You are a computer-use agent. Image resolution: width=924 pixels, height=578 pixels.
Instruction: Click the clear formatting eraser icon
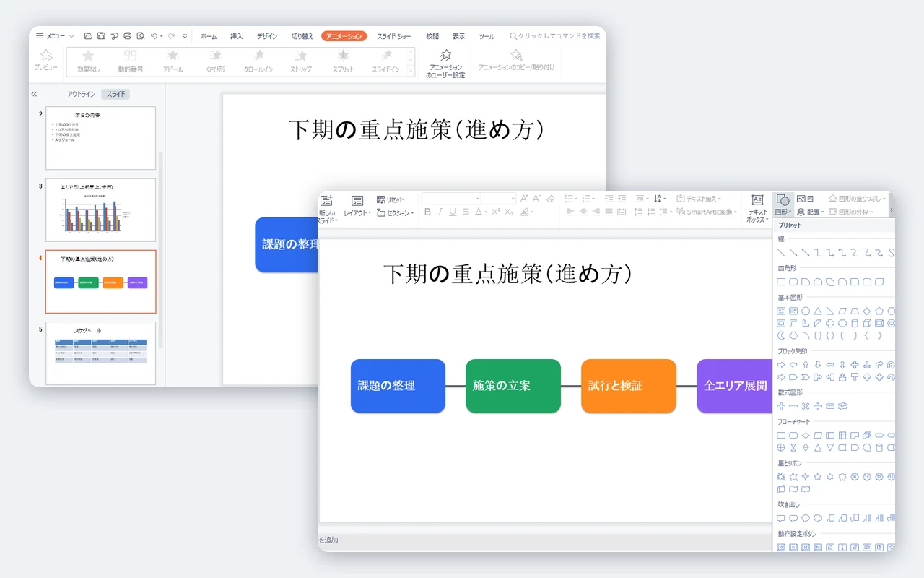[551, 199]
